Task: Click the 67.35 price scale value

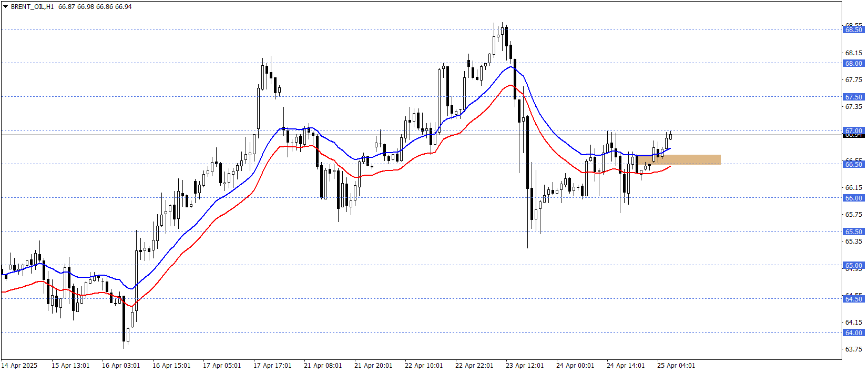Action: click(x=853, y=106)
